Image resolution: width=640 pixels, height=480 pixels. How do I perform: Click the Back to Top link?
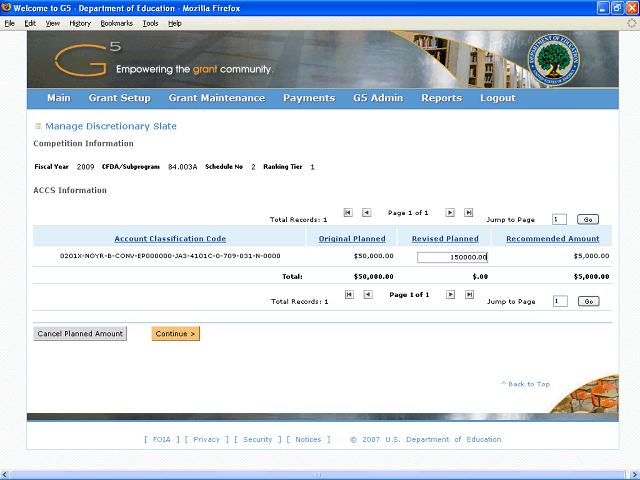tap(526, 384)
